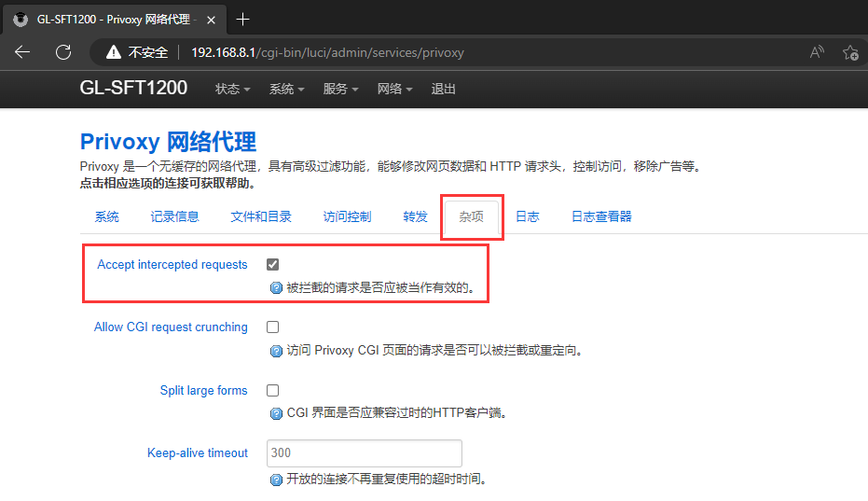This screenshot has height=501, width=868.
Task: Switch to the 日志 tab
Action: 528,216
